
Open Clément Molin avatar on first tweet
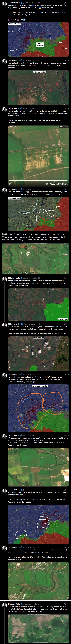pyautogui.click(x=4, y=4)
